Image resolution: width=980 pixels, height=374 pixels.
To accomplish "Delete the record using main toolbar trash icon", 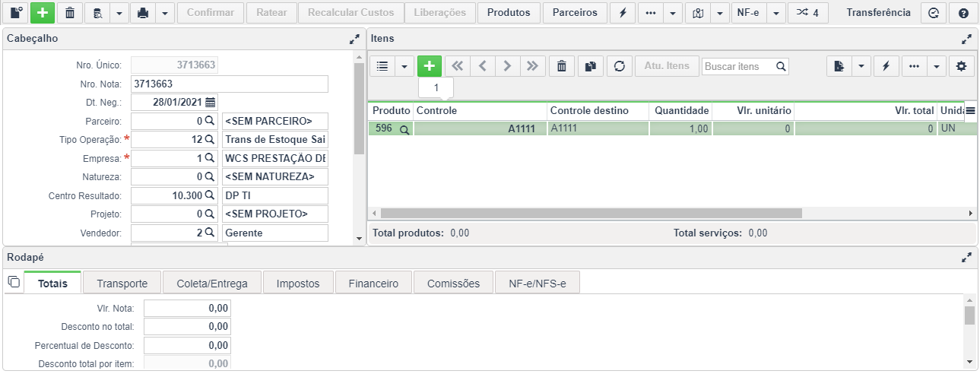I will click(70, 13).
